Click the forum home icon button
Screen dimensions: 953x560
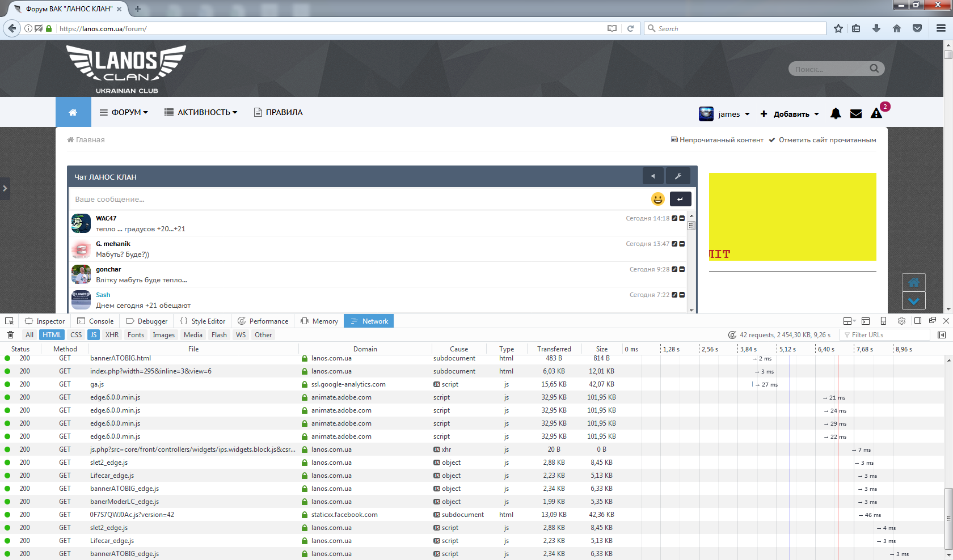pos(73,112)
